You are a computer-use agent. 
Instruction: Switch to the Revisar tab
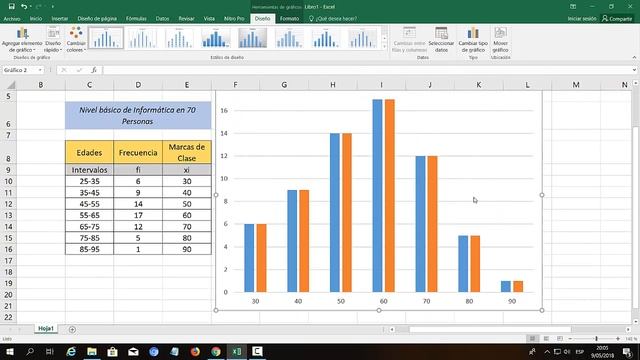click(186, 19)
